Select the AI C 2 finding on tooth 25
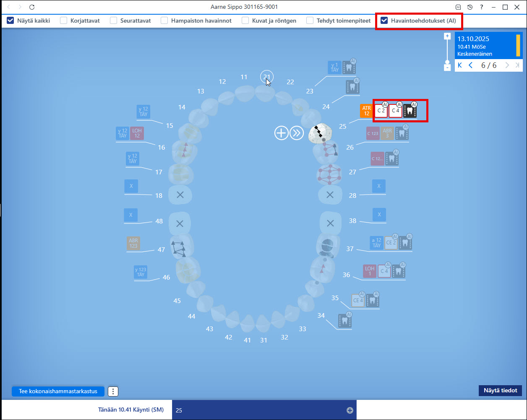The image size is (527, 420). pos(381,111)
